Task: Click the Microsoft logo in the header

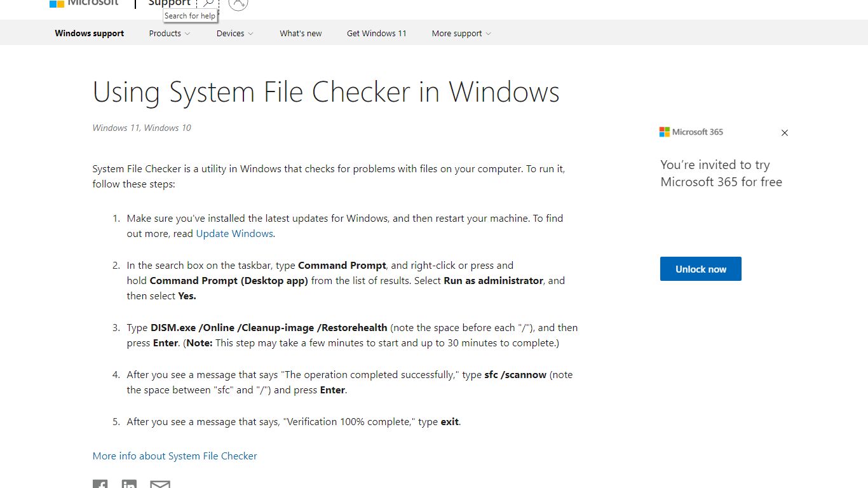Action: [84, 3]
